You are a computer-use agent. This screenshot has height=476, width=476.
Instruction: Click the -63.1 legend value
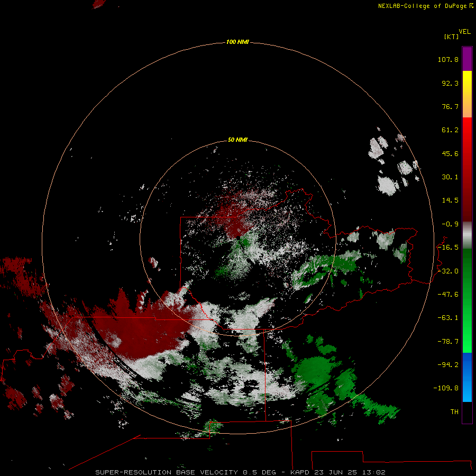[x=448, y=318]
